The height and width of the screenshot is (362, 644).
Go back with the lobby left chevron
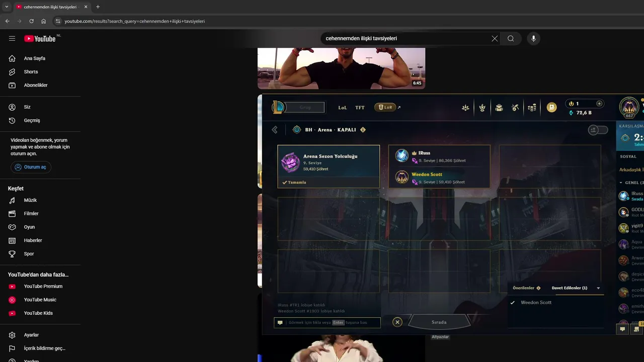(275, 130)
